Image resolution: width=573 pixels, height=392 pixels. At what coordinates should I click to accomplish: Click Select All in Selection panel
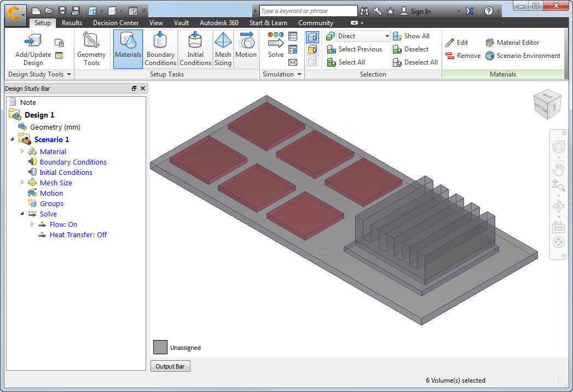(346, 62)
